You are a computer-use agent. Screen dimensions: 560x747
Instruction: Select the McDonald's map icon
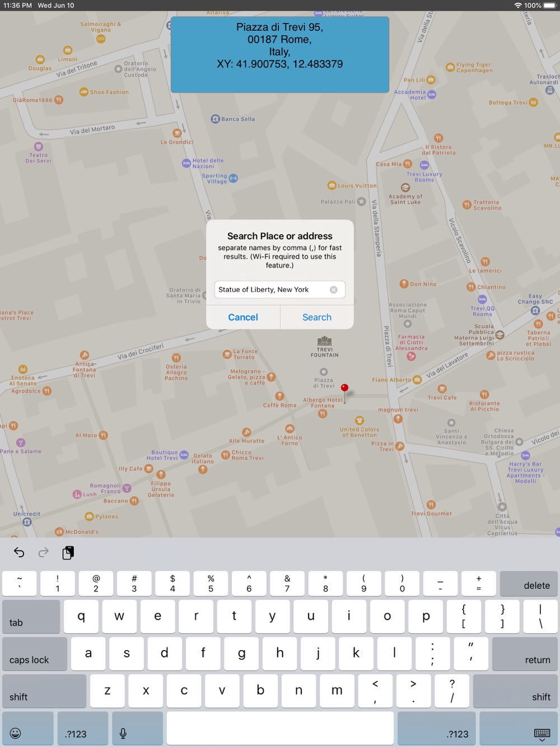click(59, 531)
